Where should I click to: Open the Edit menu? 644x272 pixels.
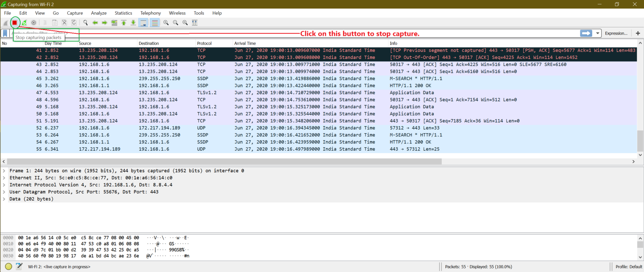[23, 13]
